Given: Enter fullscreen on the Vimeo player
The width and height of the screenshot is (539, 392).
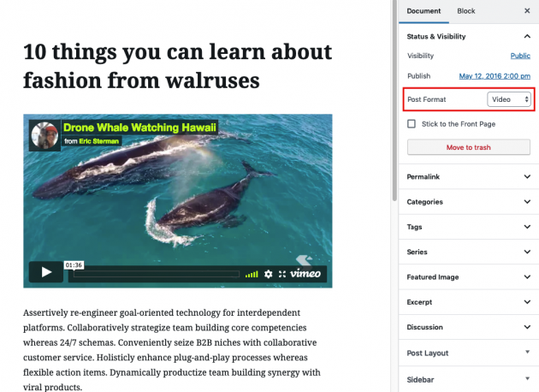Looking at the screenshot, I should [x=282, y=274].
